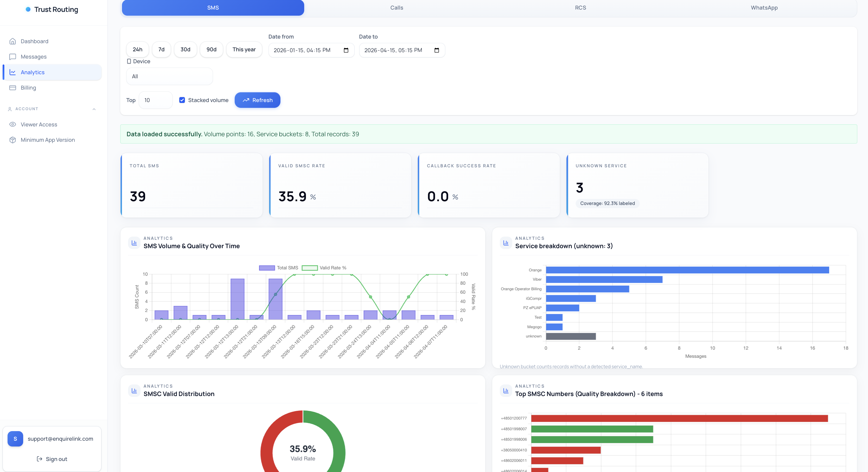Click the SMS Volume chart card icon
Screen dimensions: 868x472
pos(134,243)
